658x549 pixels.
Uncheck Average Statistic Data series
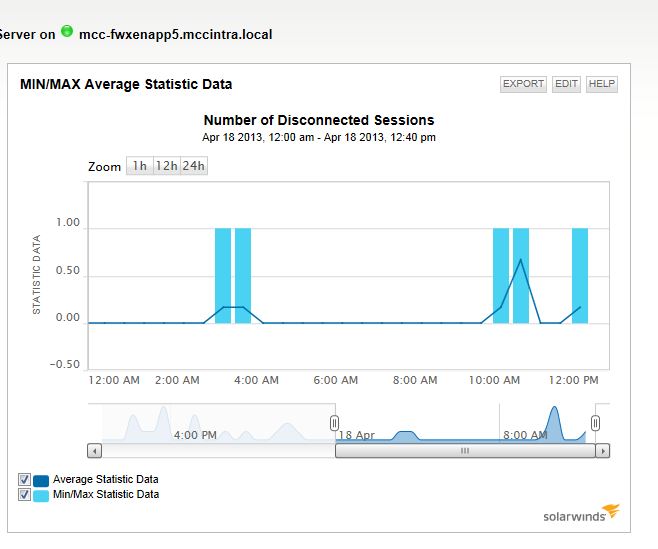[x=24, y=479]
